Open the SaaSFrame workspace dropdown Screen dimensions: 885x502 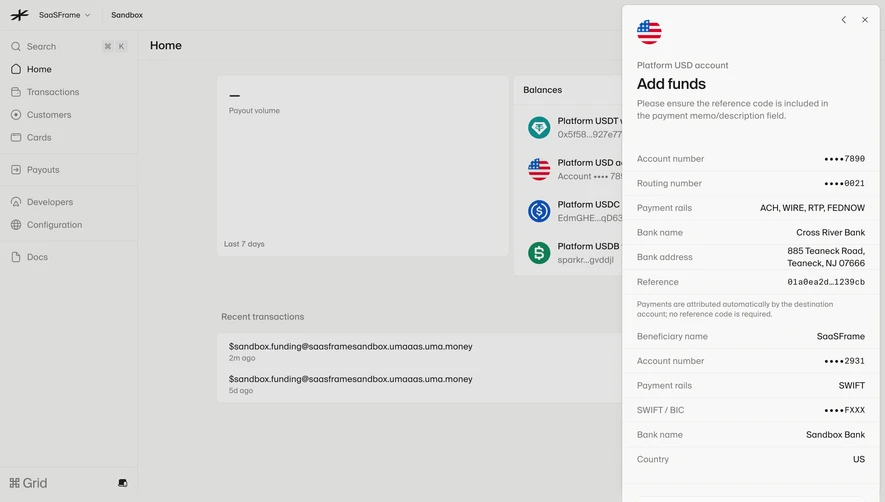pyautogui.click(x=64, y=15)
